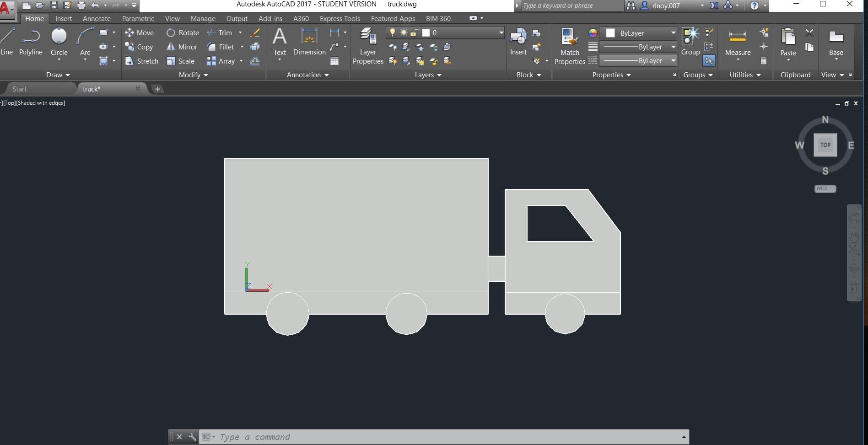Open the Block Editor icon

[536, 47]
